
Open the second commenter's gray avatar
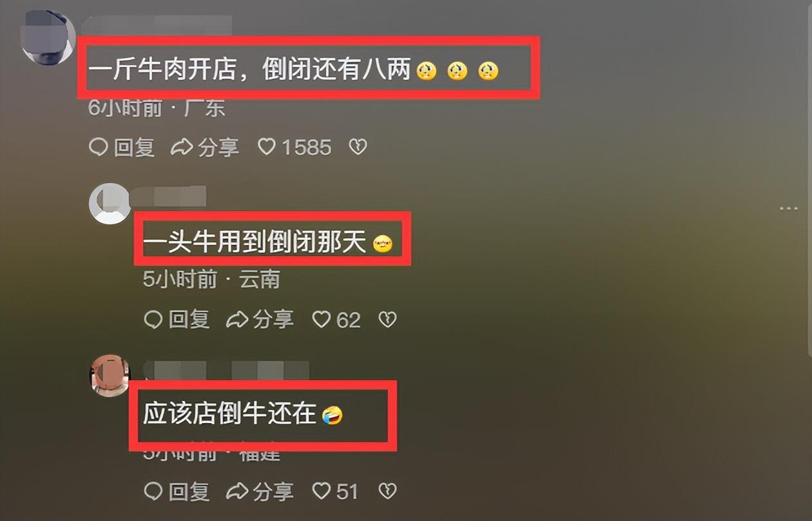pos(110,203)
